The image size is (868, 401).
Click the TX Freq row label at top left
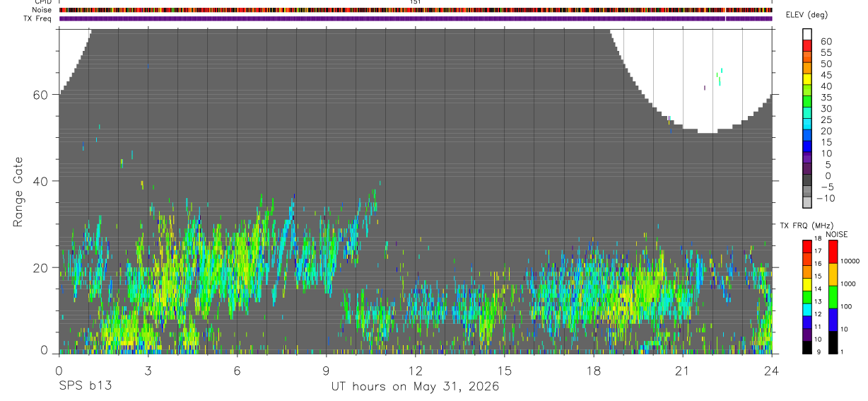pos(39,18)
